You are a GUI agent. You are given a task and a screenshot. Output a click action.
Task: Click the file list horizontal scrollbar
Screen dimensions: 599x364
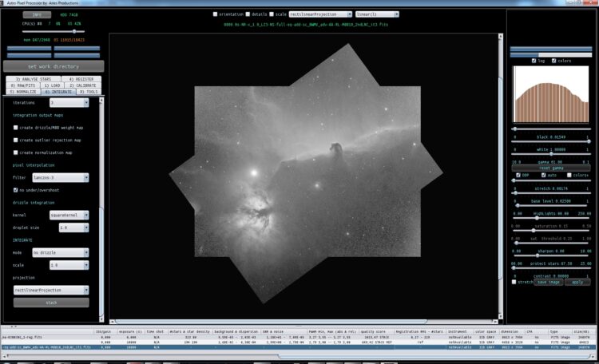(298, 356)
